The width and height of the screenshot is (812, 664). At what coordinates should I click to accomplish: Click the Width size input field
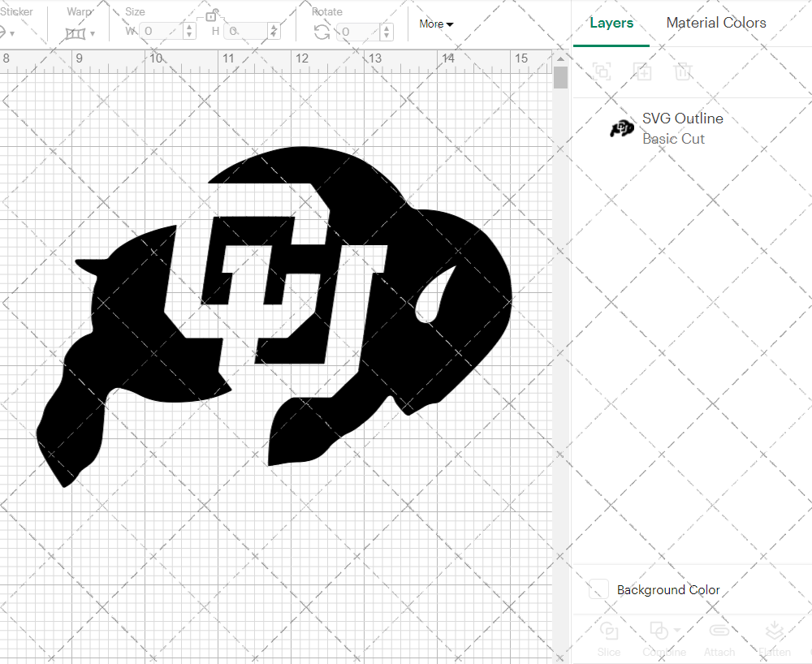coord(162,31)
